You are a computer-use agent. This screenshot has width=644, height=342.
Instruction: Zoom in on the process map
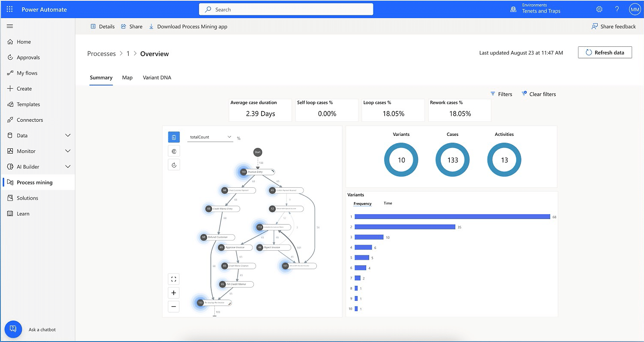(x=174, y=293)
